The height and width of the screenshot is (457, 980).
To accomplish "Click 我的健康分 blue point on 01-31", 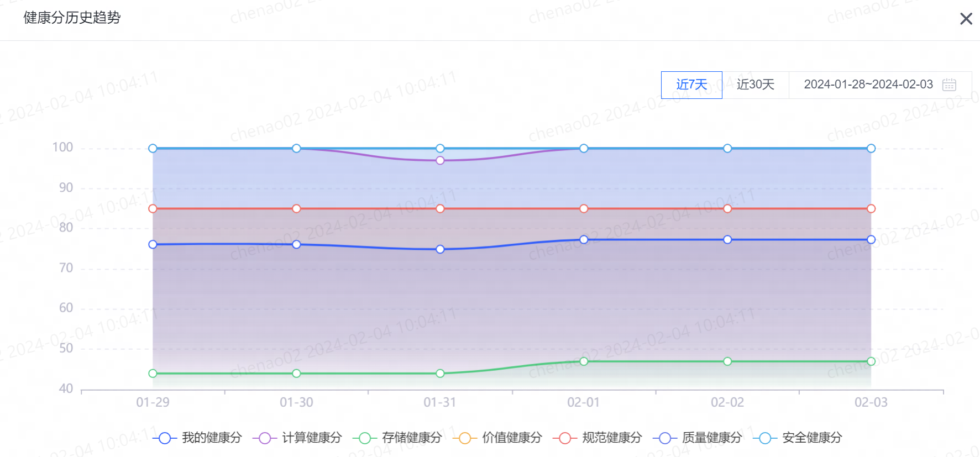I will point(440,249).
